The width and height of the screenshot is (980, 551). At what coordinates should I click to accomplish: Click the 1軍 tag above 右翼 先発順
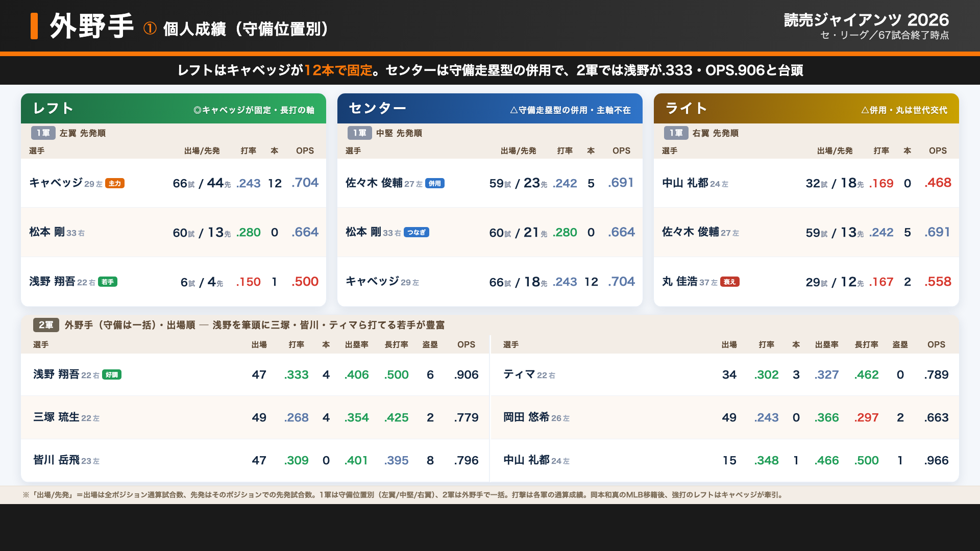coord(676,133)
